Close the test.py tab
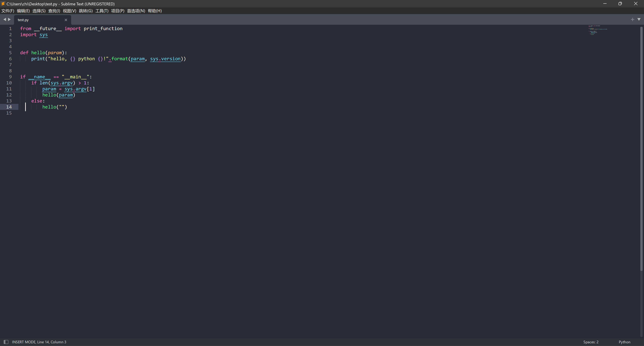The height and width of the screenshot is (346, 644). (66, 20)
